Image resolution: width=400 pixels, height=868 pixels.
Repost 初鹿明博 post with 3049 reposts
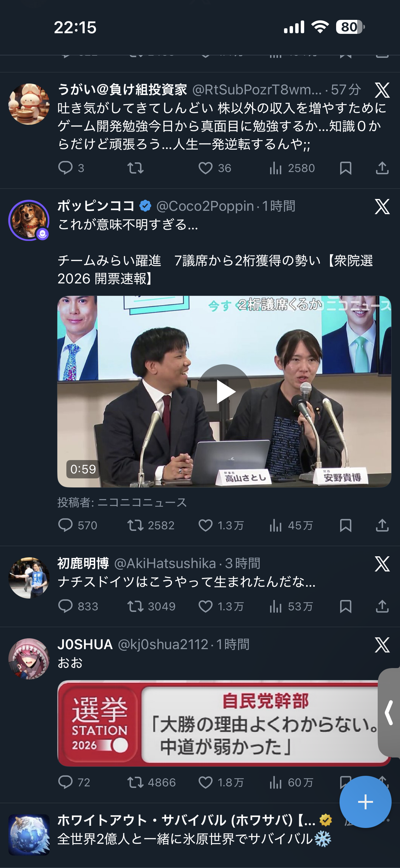click(151, 607)
